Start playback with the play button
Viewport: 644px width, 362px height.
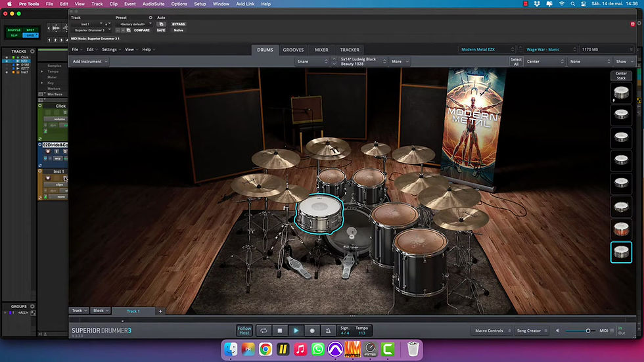tap(296, 330)
